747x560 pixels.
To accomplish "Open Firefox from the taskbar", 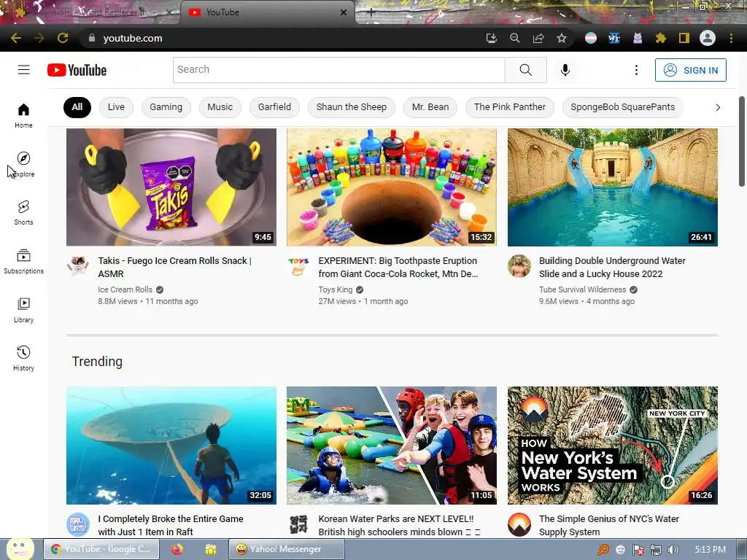I will point(177,549).
